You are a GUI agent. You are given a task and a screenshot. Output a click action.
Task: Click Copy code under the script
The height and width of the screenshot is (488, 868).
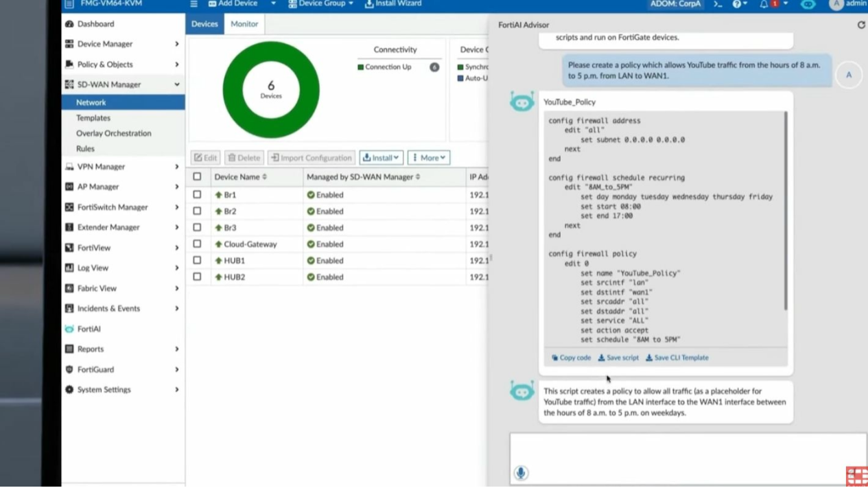[x=571, y=358]
